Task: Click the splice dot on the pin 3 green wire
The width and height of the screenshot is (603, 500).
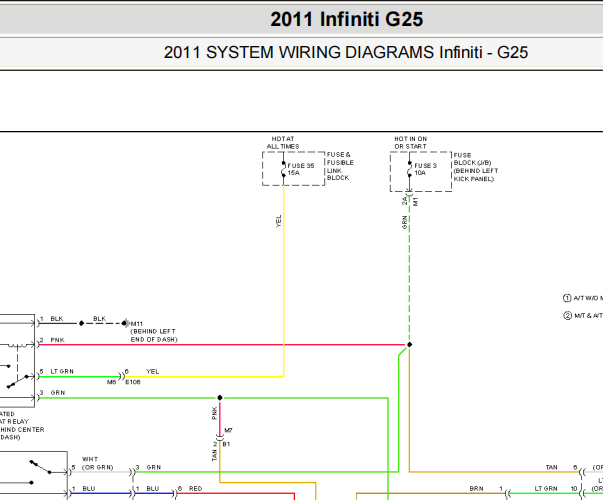Action: (x=220, y=398)
